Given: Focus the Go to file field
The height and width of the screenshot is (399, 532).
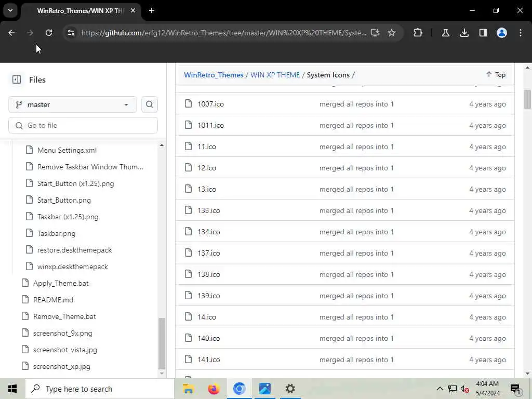Looking at the screenshot, I should click(x=83, y=126).
